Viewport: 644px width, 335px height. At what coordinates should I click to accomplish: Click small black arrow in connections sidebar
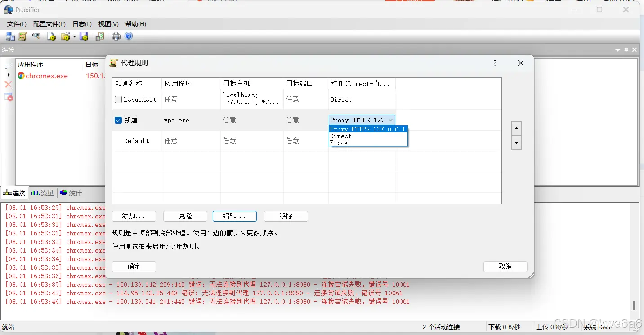pos(9,75)
